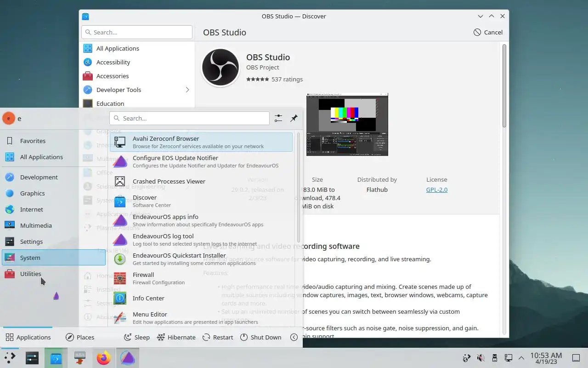Select All Applications in Discover sidebar
The image size is (588, 368).
(137, 48)
